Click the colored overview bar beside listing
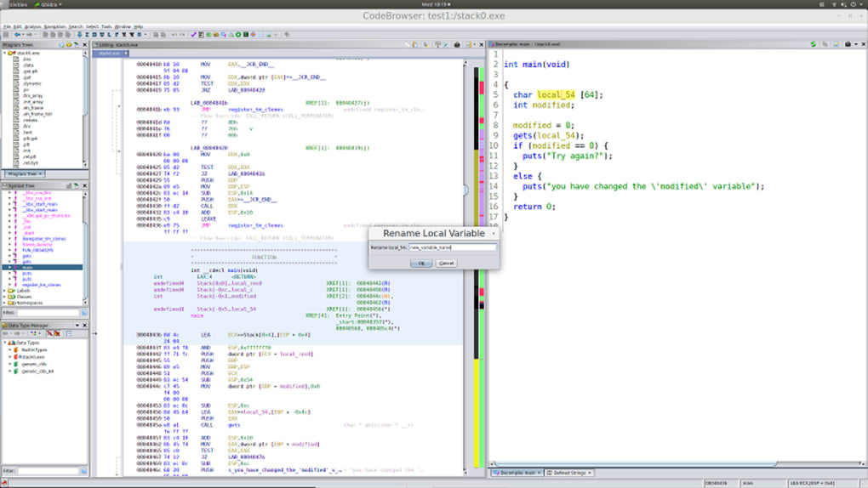The height and width of the screenshot is (488, 868). coord(482,170)
